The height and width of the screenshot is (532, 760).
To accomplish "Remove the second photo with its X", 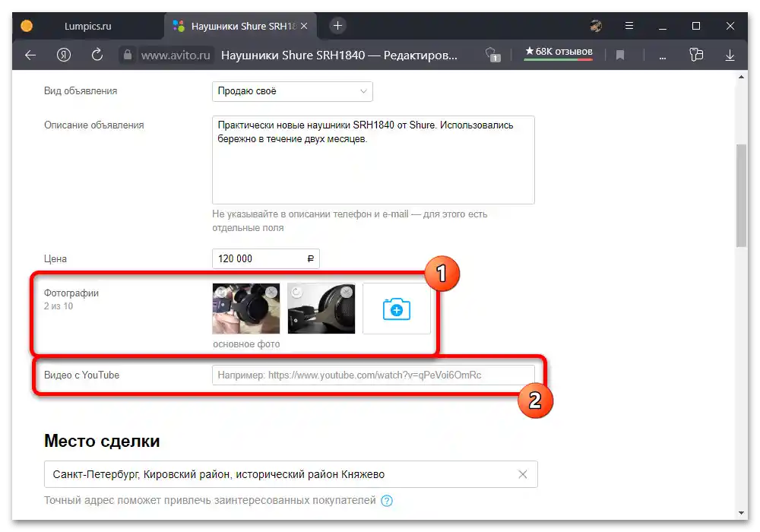I will coord(346,292).
